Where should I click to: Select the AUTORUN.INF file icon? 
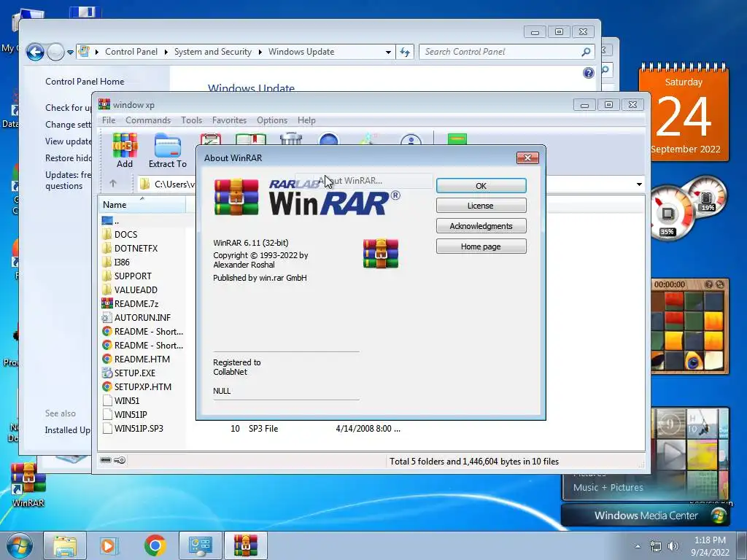pyautogui.click(x=107, y=317)
